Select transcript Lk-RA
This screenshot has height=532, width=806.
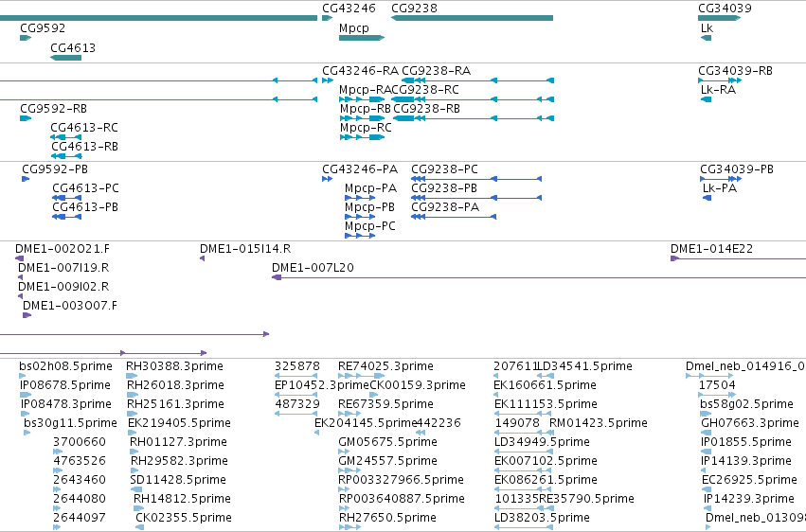(718, 90)
